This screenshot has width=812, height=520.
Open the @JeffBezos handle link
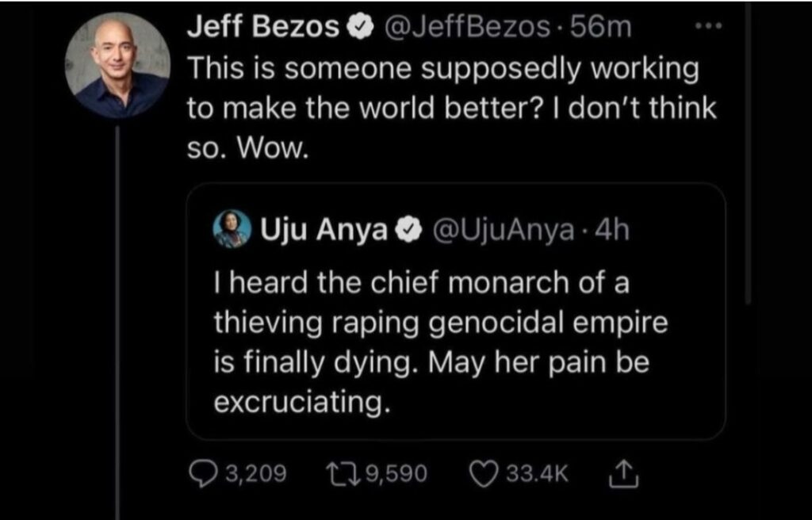(458, 28)
